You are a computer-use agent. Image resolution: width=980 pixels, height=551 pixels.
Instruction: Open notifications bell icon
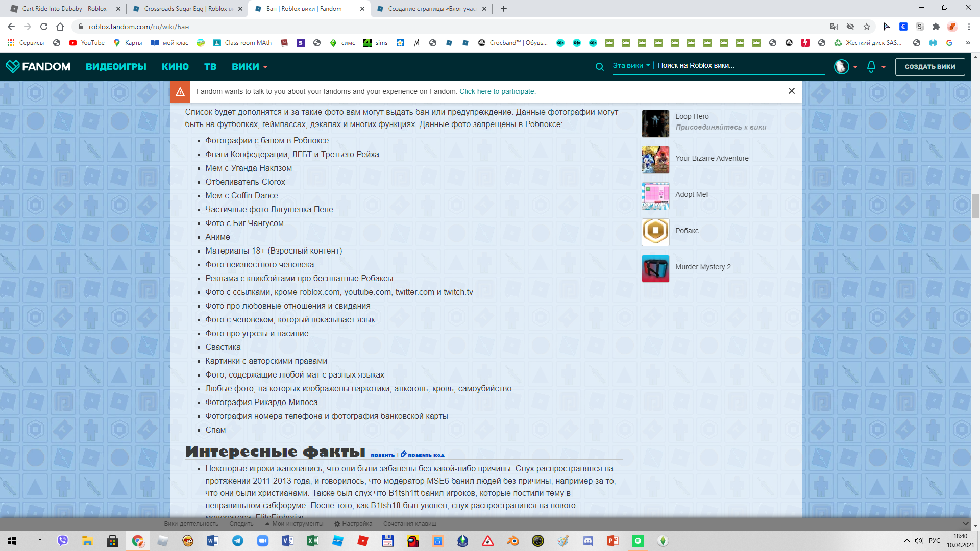(x=871, y=66)
